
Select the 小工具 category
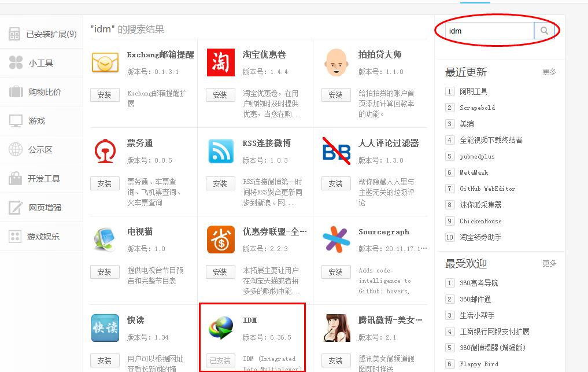point(41,63)
